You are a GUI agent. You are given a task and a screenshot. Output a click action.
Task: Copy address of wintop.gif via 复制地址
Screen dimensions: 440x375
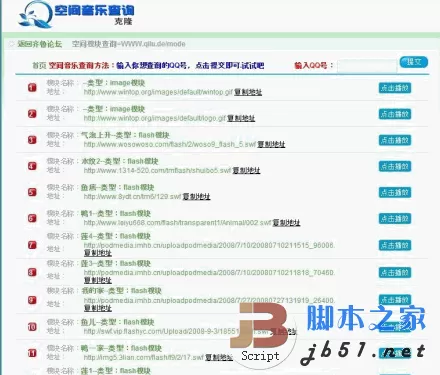(x=248, y=92)
